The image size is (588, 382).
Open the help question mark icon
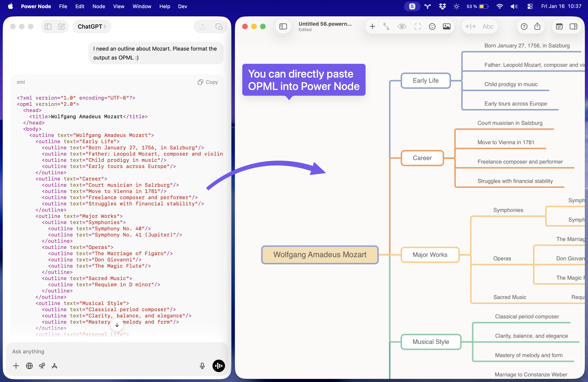[524, 26]
